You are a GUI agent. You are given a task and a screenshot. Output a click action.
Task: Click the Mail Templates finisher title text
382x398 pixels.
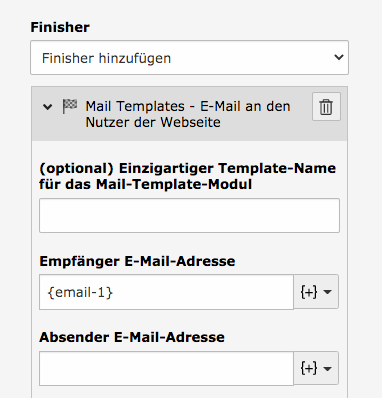[x=188, y=114]
